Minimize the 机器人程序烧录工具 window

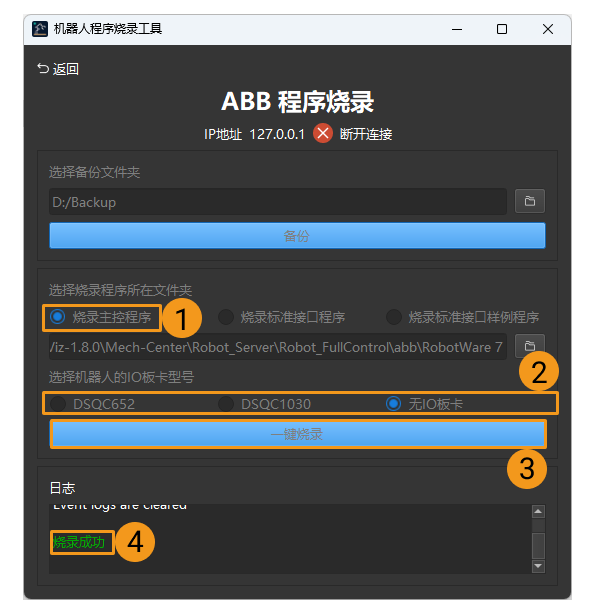[x=457, y=29]
